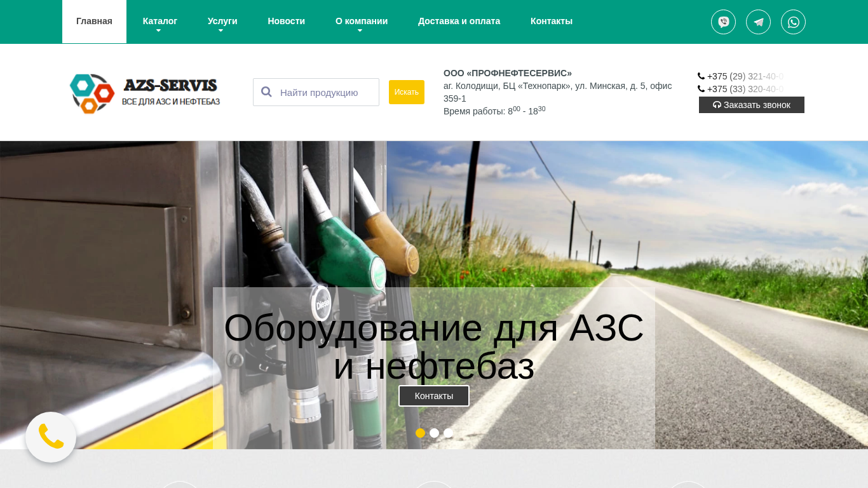Click the yellow Искать button
Screen dimensions: 868x488
click(x=407, y=92)
